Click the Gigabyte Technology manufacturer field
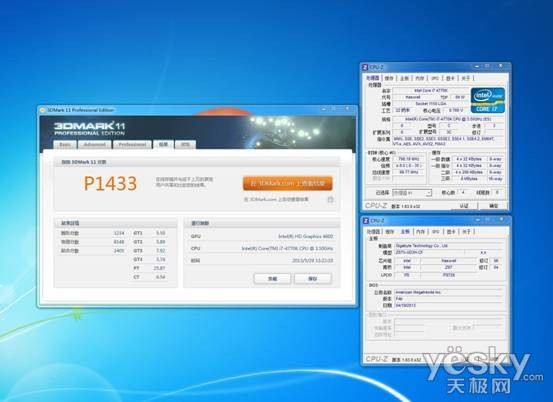The image size is (553, 402). (x=449, y=245)
